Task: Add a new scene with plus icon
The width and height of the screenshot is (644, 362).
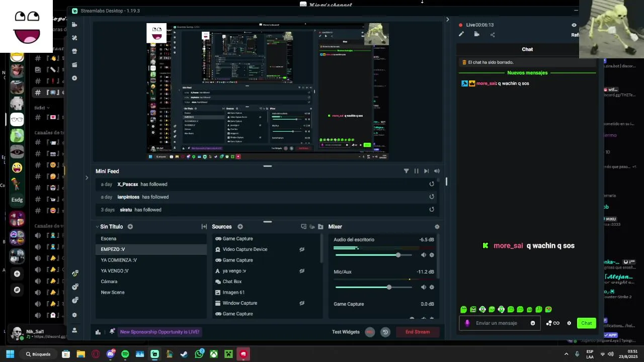Action: pos(130,227)
